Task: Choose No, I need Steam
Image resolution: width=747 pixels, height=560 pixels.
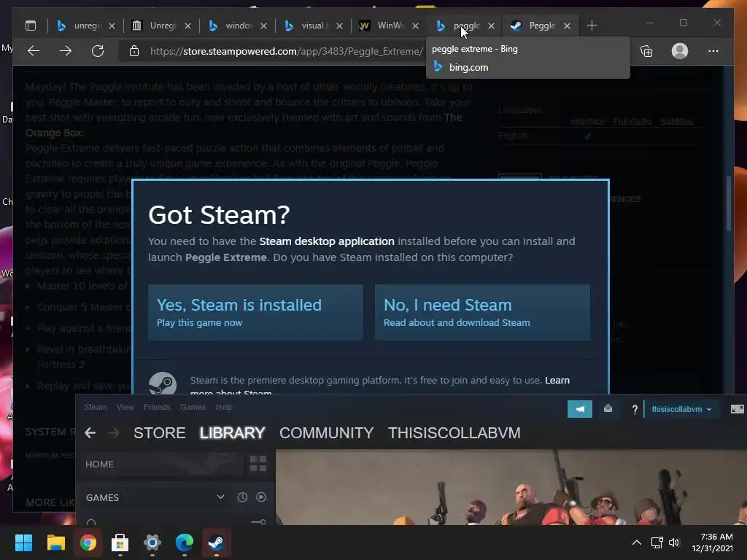Action: [483, 312]
